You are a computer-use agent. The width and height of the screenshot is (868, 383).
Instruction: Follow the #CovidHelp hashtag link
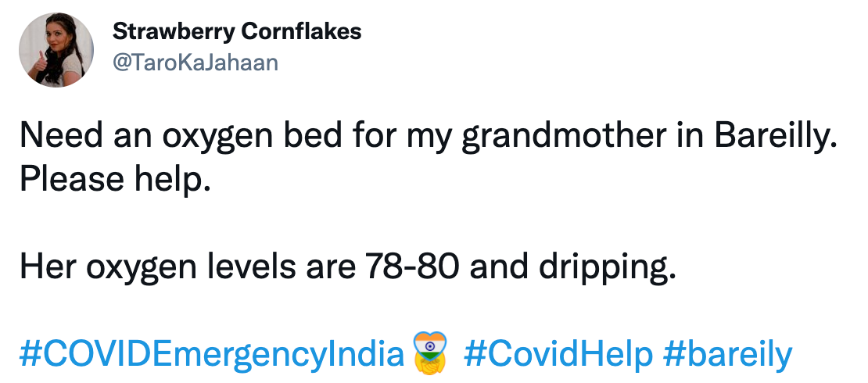tap(558, 354)
